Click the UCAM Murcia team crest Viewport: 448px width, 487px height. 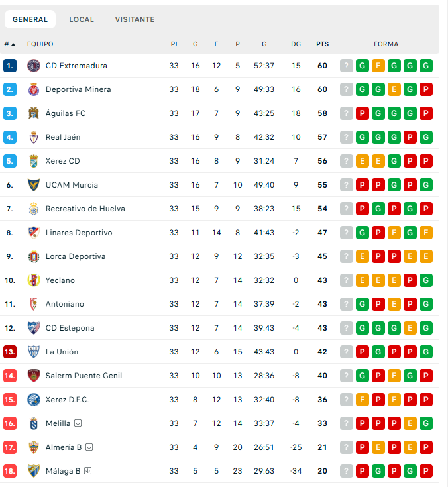[34, 185]
